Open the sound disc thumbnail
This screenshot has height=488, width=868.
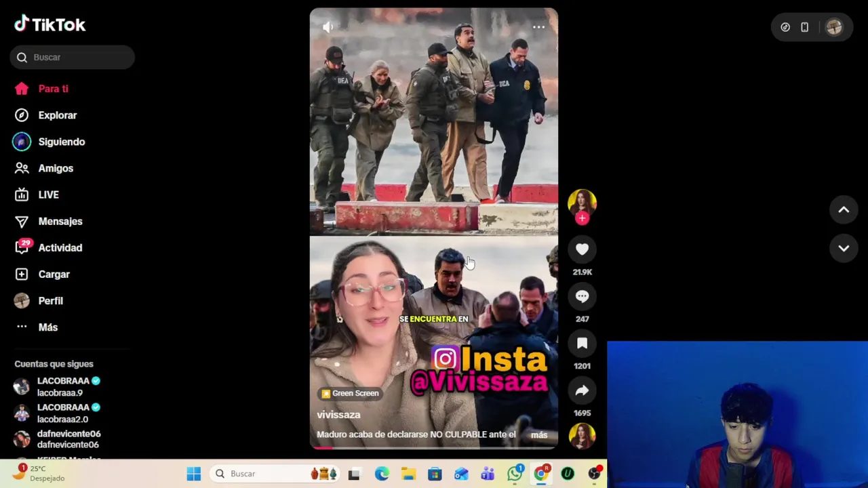point(582,435)
